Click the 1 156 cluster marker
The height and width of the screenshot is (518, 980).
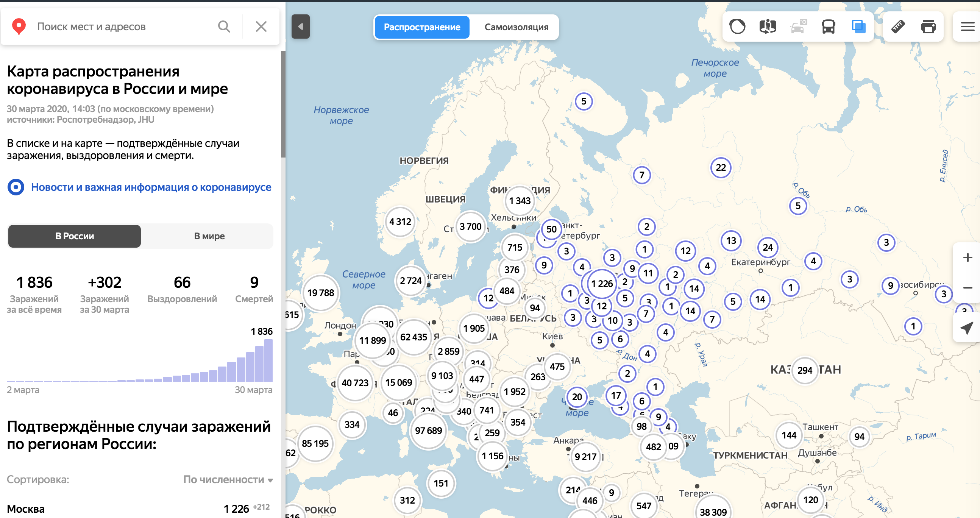(493, 456)
